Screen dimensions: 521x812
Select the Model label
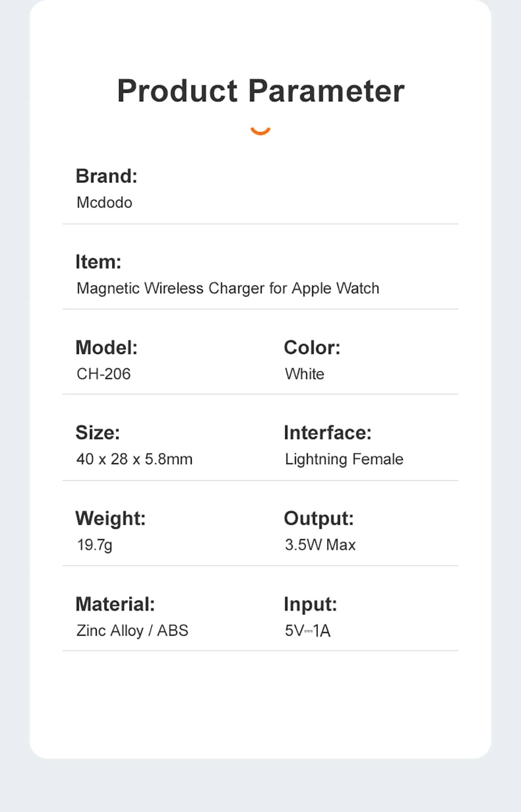[x=106, y=348]
